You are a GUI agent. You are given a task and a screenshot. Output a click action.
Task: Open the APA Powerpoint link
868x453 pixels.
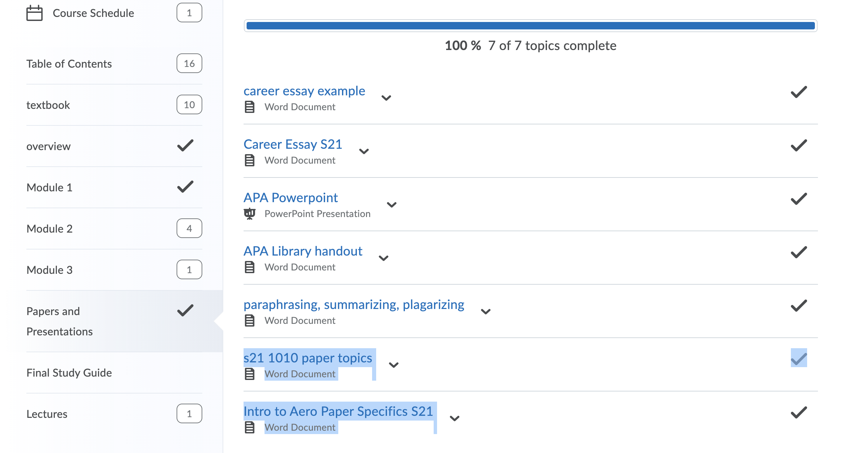291,197
